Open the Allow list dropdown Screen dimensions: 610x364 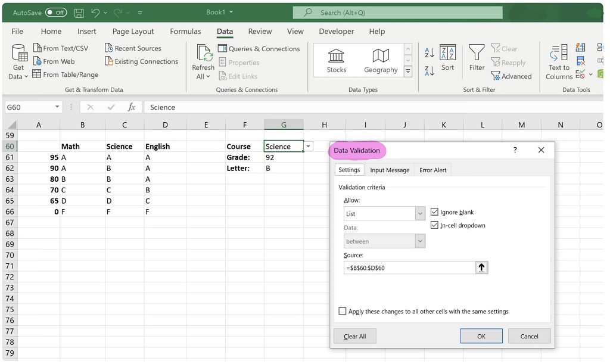coord(420,214)
